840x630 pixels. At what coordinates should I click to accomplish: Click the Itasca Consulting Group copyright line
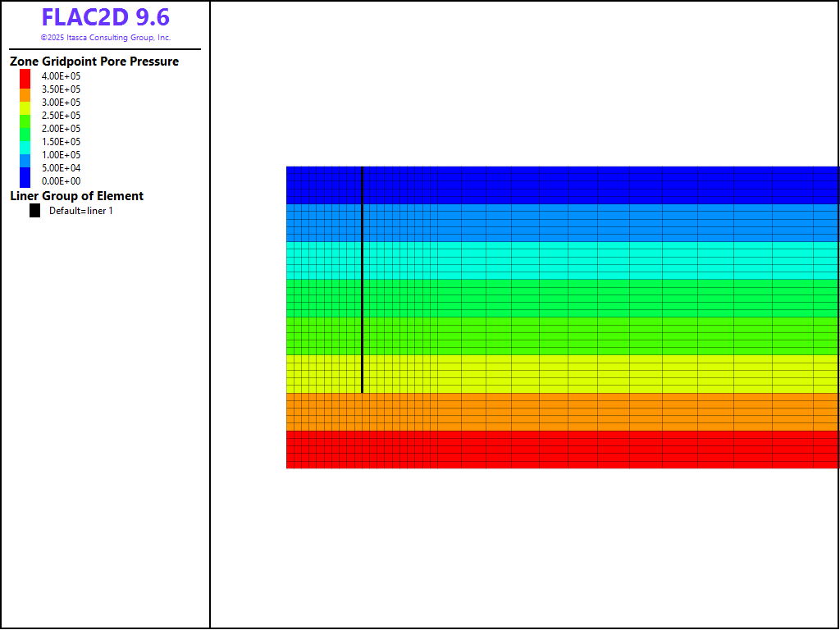pos(105,38)
